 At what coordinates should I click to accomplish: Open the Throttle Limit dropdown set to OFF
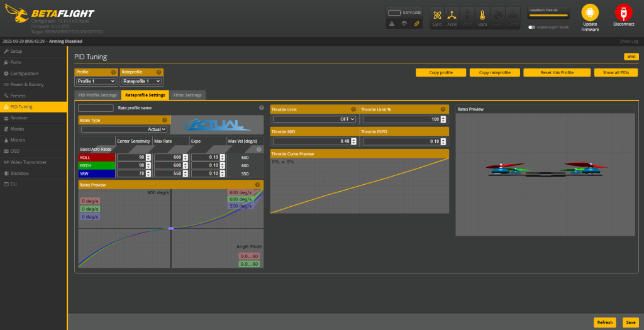314,119
